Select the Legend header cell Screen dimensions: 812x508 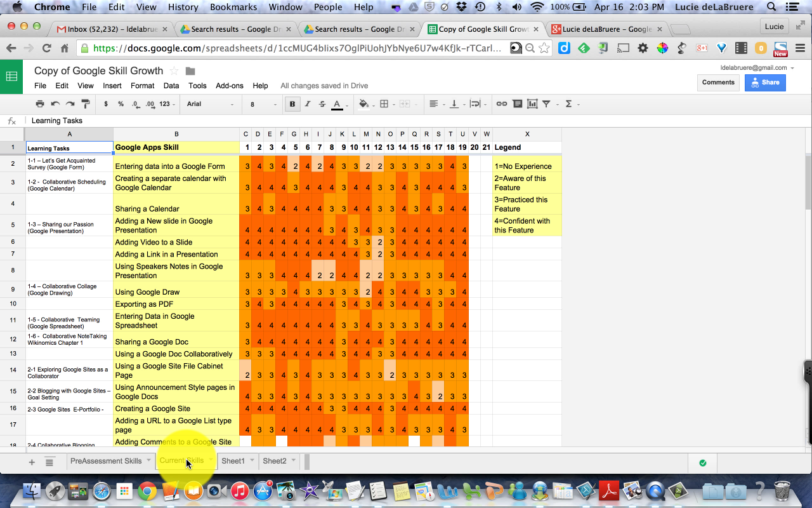point(527,147)
